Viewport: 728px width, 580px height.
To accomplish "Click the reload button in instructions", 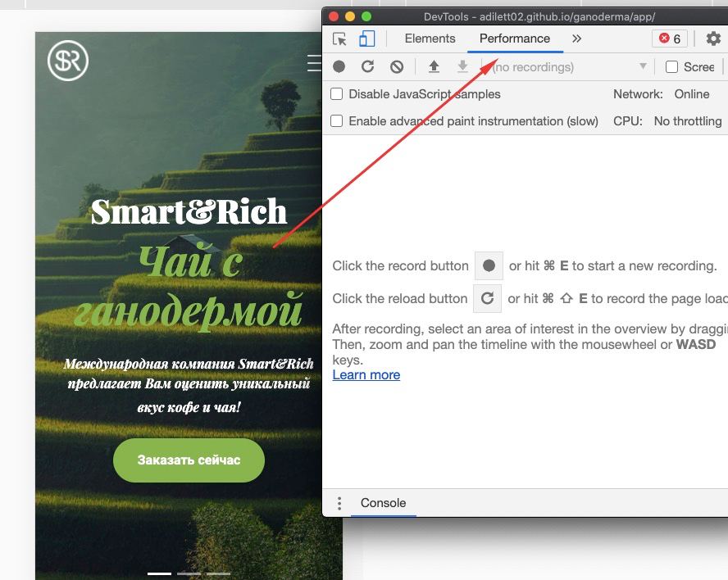I will 487,298.
